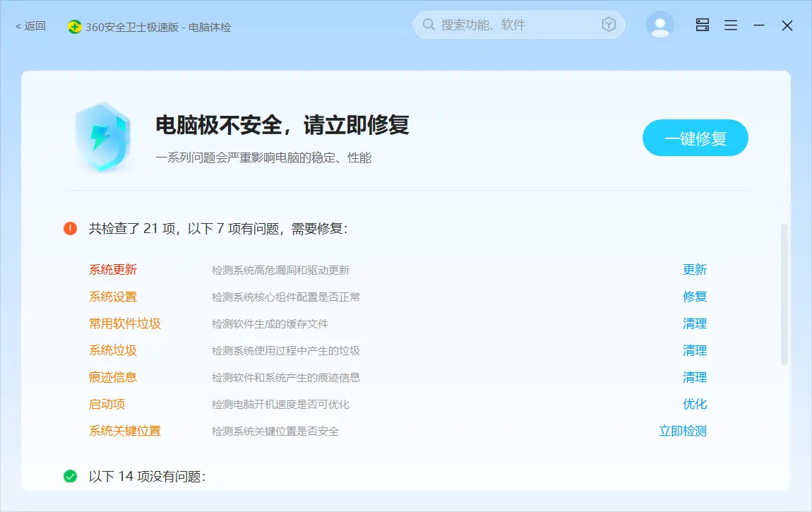Screen dimensions: 812x512
Task: Click the vertical scrollbar thumb in results
Action: click(784, 295)
